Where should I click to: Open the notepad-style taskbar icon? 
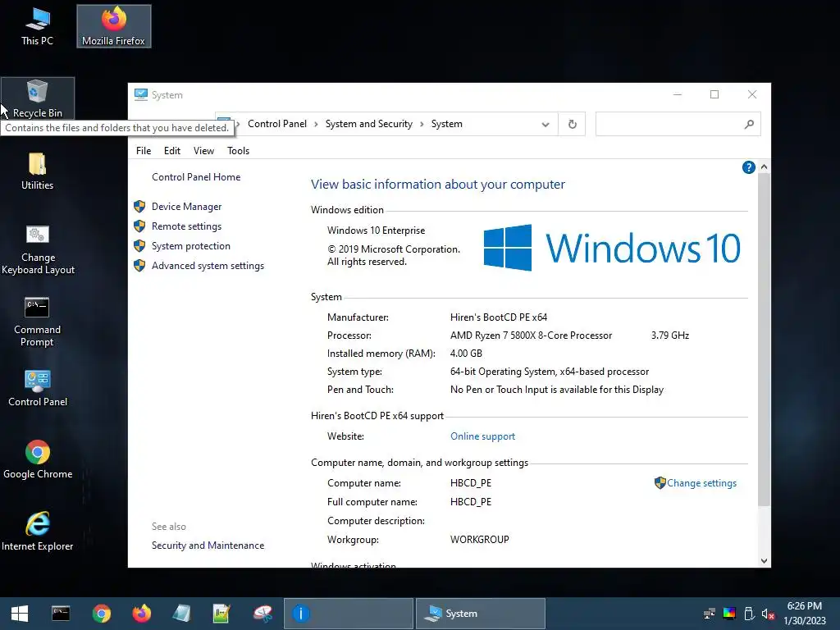181,614
